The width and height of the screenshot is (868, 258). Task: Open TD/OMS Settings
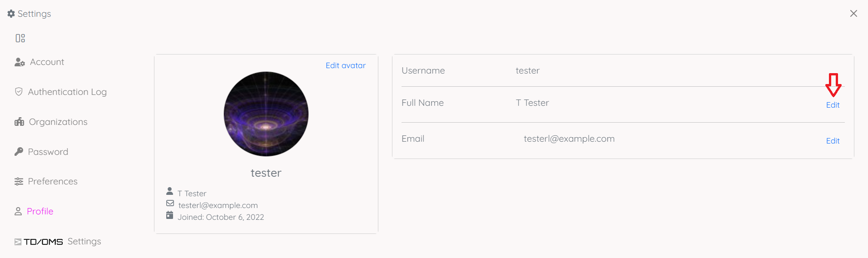62,242
